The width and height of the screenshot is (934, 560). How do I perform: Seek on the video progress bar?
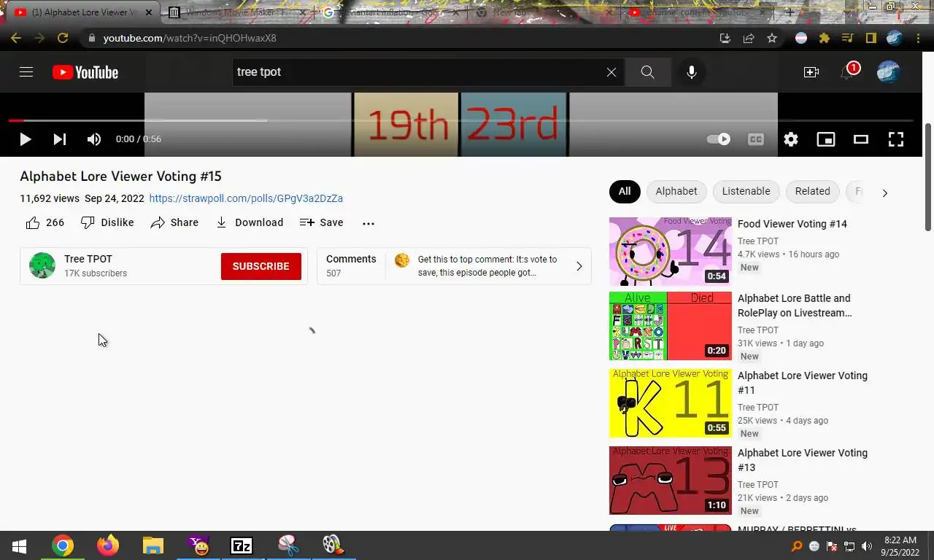click(x=460, y=120)
